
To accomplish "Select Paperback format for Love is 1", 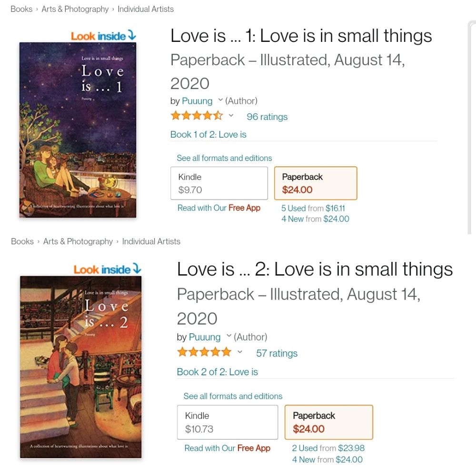I will [x=315, y=183].
